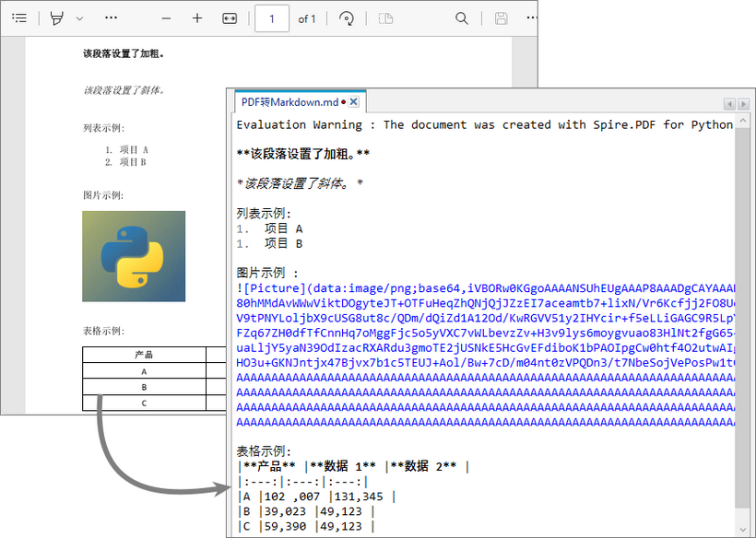Click table cell A in the PDF
Screen dimensions: 756x538
[144, 371]
